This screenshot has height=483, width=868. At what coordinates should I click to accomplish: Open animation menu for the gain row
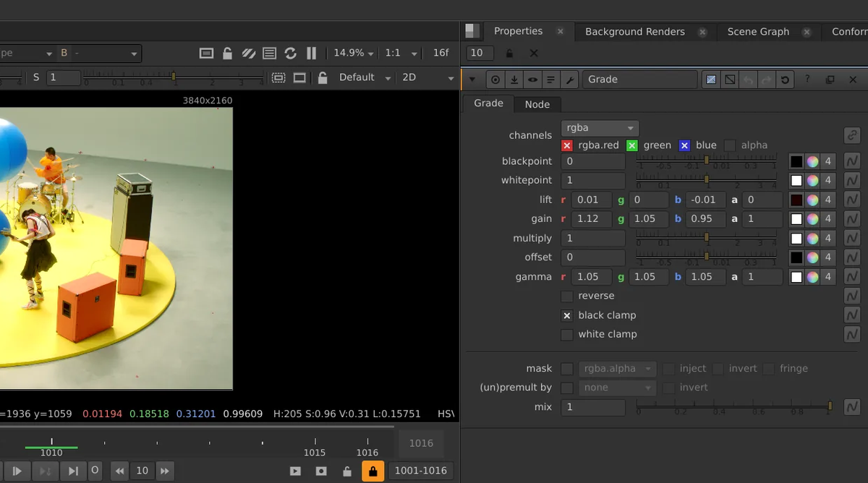(x=852, y=218)
